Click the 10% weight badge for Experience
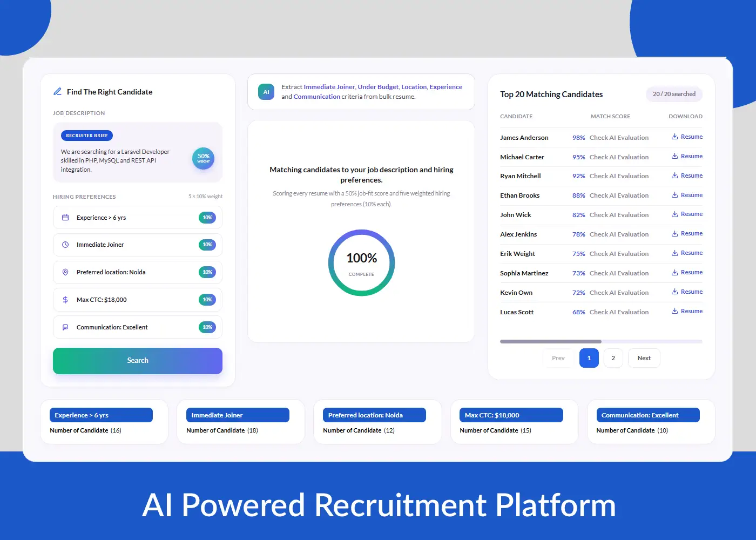The height and width of the screenshot is (540, 756). [x=207, y=218]
